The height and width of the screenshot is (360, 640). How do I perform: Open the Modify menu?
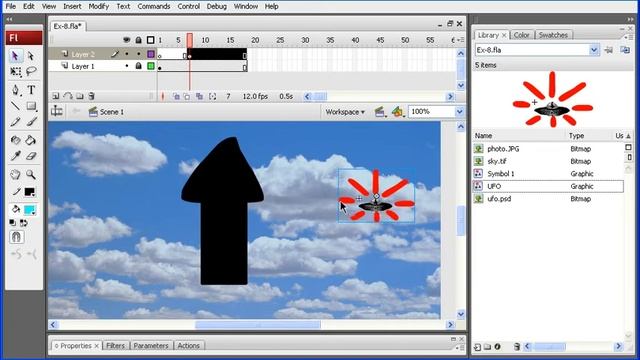[x=98, y=7]
